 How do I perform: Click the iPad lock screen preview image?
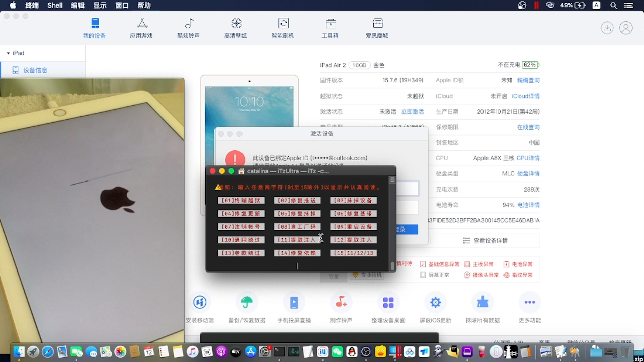point(249,107)
